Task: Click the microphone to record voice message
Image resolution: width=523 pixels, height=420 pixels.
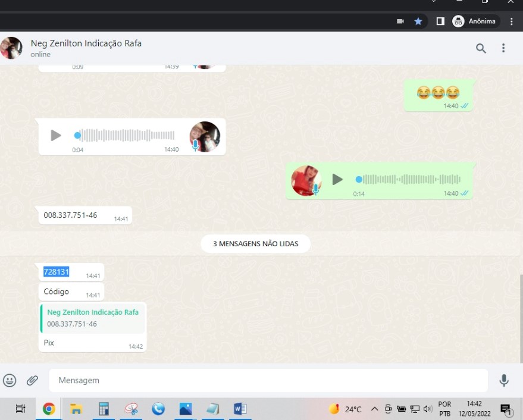Action: [503, 380]
